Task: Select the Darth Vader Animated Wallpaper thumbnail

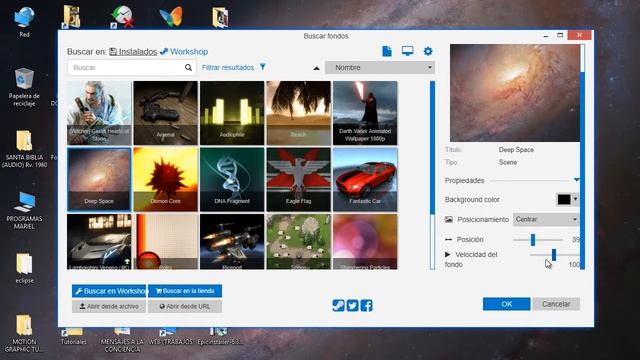Action: pos(365,113)
